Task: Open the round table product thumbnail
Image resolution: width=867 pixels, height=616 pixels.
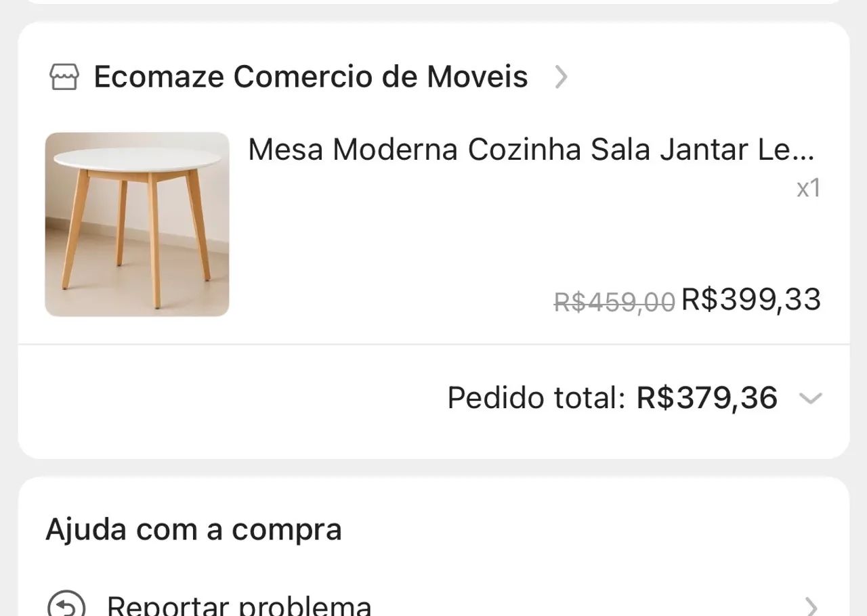Action: pyautogui.click(x=137, y=224)
